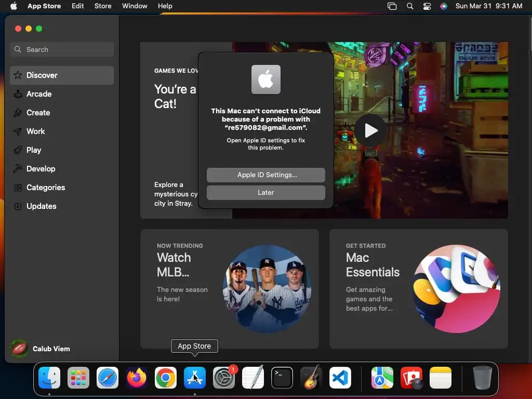
Task: Open the App Store menu
Action: point(44,6)
